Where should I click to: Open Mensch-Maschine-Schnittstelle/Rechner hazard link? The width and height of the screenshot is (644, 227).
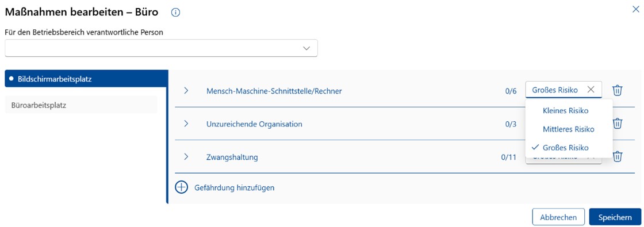point(274,91)
